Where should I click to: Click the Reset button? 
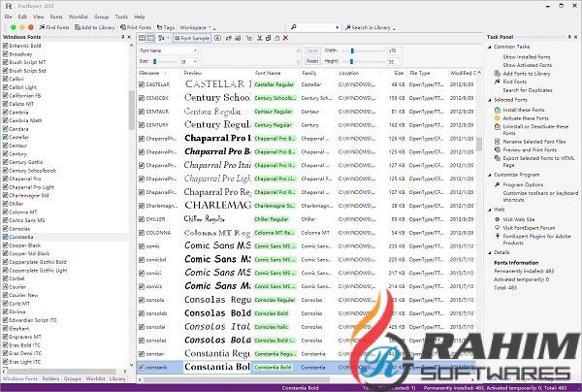pyautogui.click(x=312, y=61)
